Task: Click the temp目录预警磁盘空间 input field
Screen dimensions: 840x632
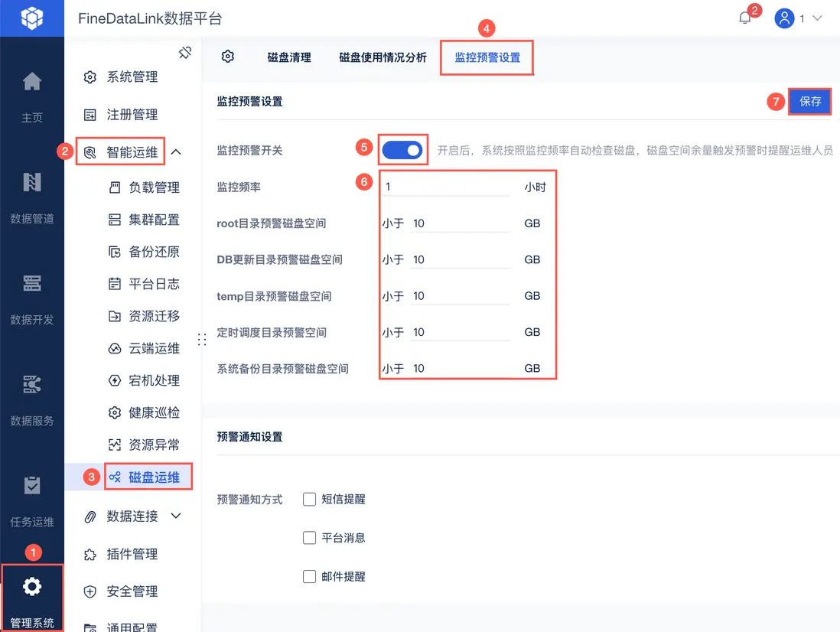Action: 460,296
